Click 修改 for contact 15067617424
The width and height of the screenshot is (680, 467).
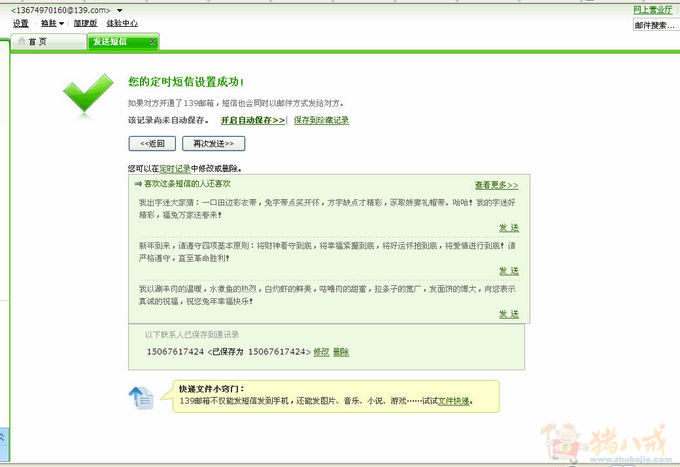point(321,352)
